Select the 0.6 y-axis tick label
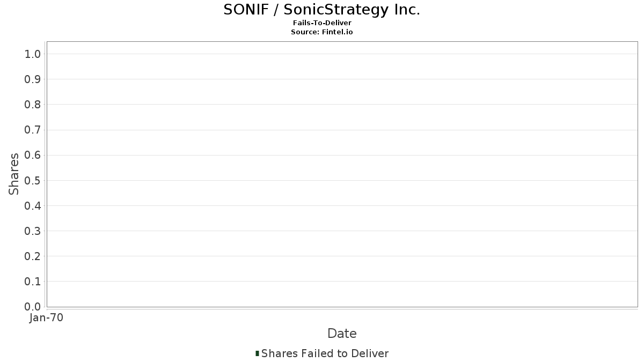The width and height of the screenshot is (644, 362). 33,155
